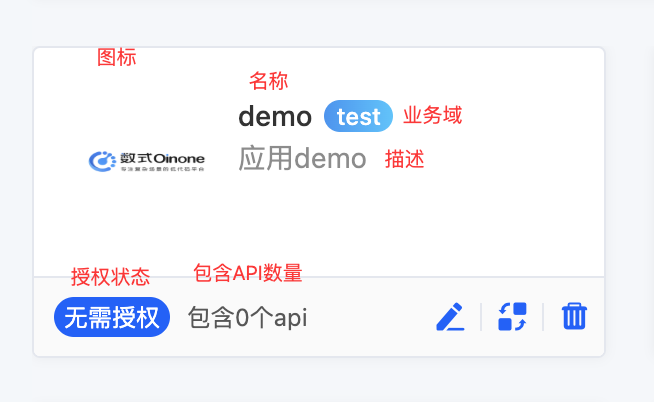Click the 数式Oinone wordmark text
This screenshot has width=654, height=402.
click(x=162, y=158)
